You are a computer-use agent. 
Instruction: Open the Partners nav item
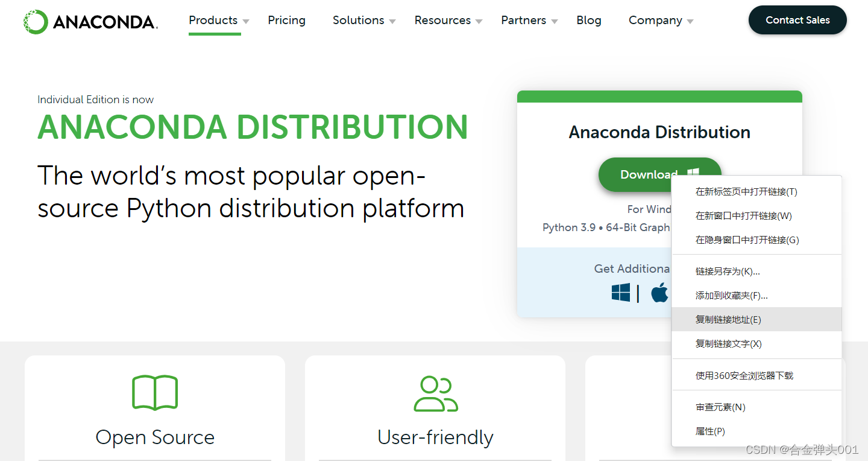pyautogui.click(x=524, y=20)
